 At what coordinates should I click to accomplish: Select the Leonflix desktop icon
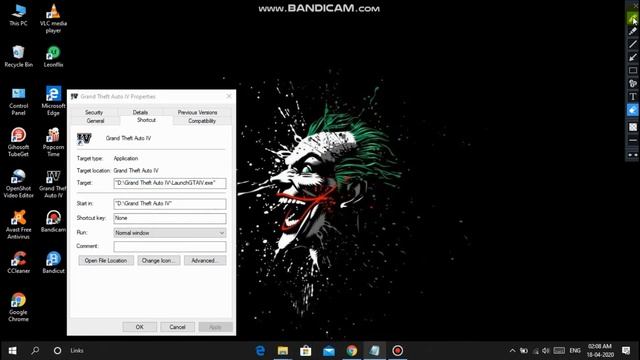[x=53, y=56]
